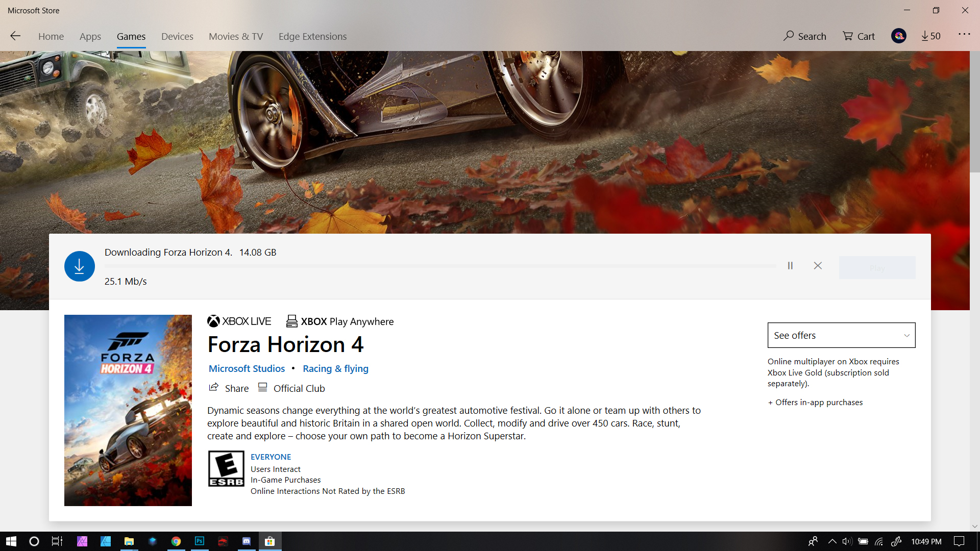Click the scrollbar down arrow
Image resolution: width=980 pixels, height=551 pixels.
[x=975, y=526]
